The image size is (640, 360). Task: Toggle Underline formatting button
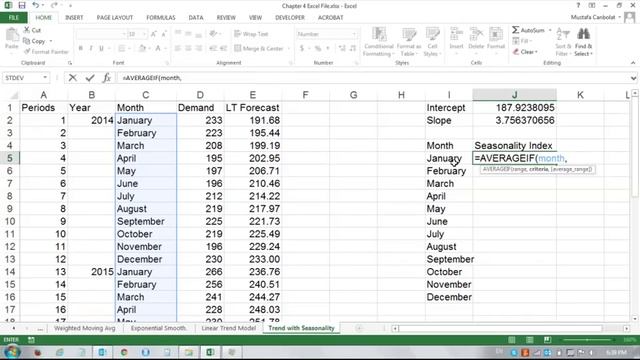click(101, 48)
